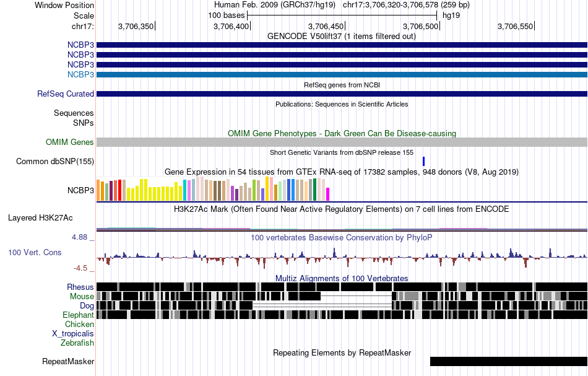Click the Elephant alignment label

point(78,315)
